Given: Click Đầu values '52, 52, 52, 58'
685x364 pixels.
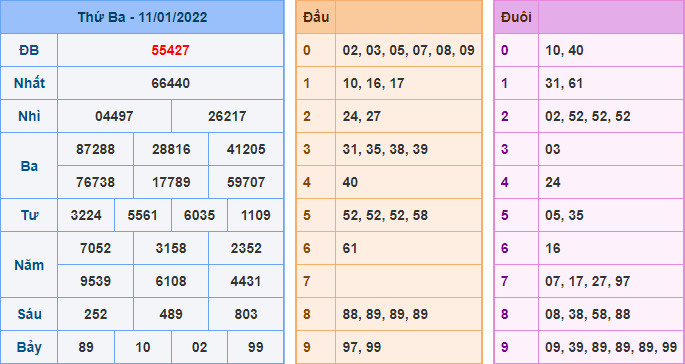Looking at the screenshot, I should 385,215.
